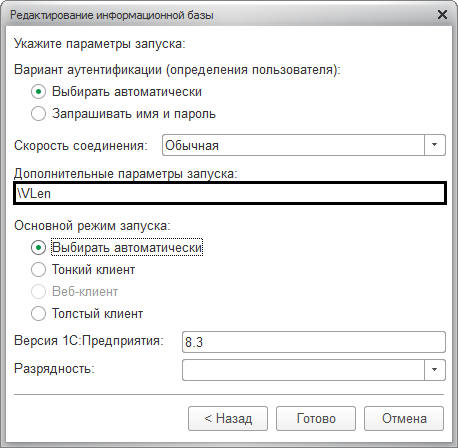Close the infobase editing dialog

[442, 15]
